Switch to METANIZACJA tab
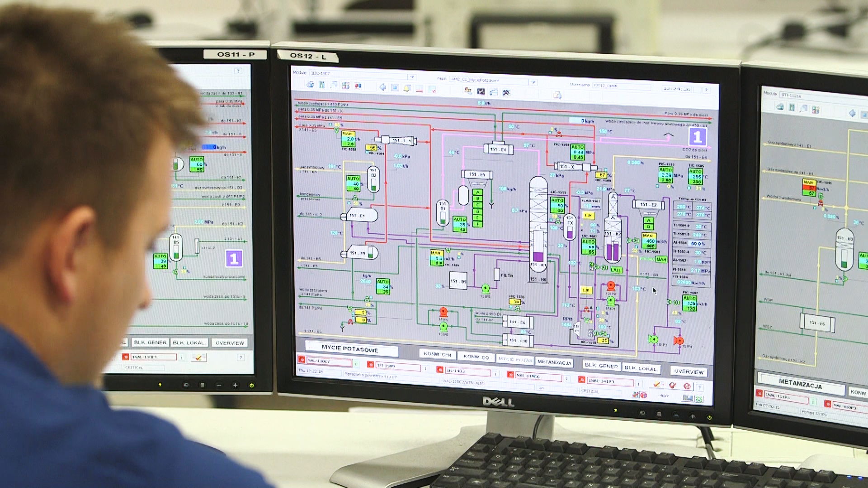Viewport: 868px width, 488px height. click(x=554, y=362)
